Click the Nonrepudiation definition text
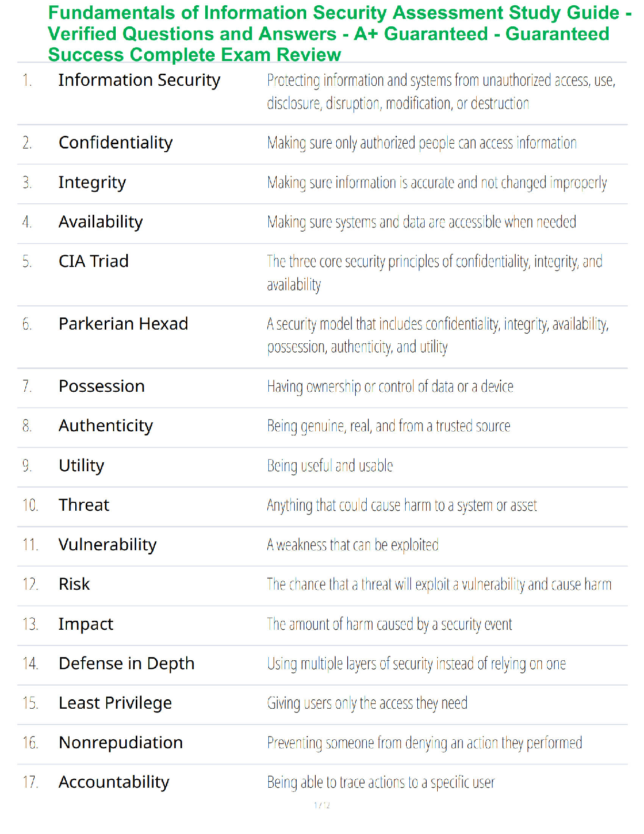 click(425, 743)
